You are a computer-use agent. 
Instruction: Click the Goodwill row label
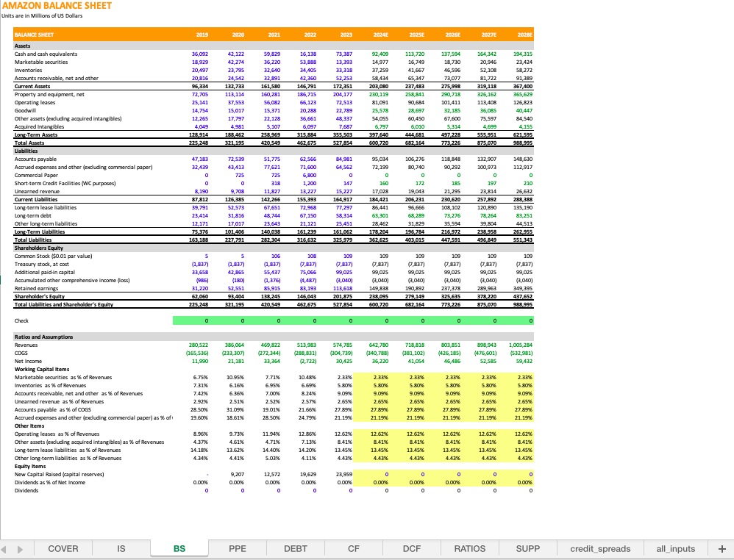point(25,111)
